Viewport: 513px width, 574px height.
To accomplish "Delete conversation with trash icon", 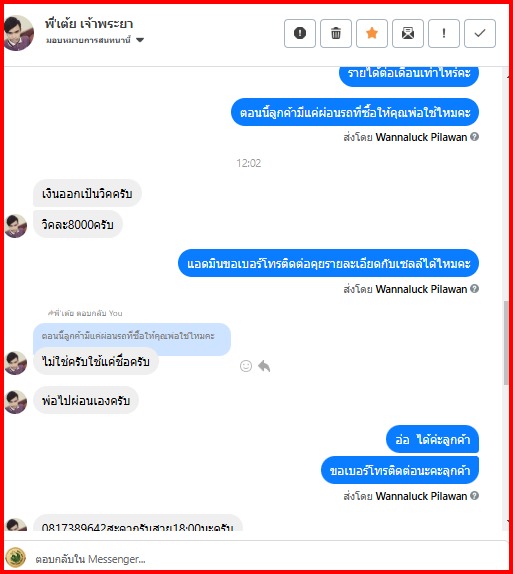I will [x=336, y=33].
